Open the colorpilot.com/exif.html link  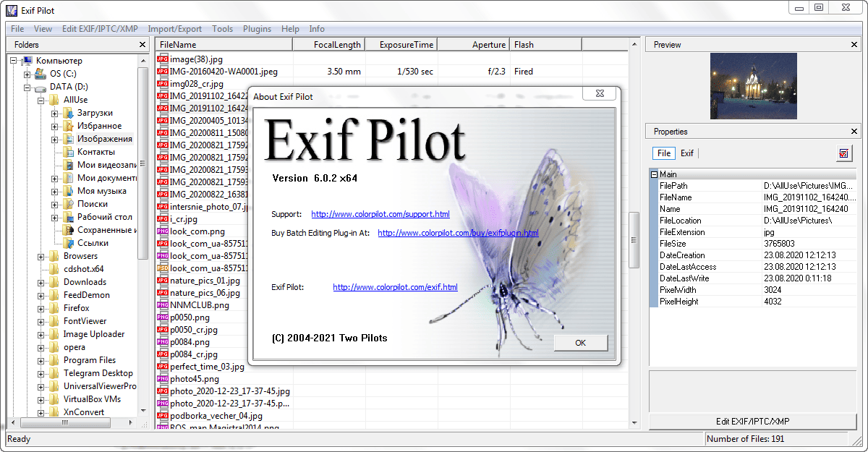pyautogui.click(x=395, y=287)
